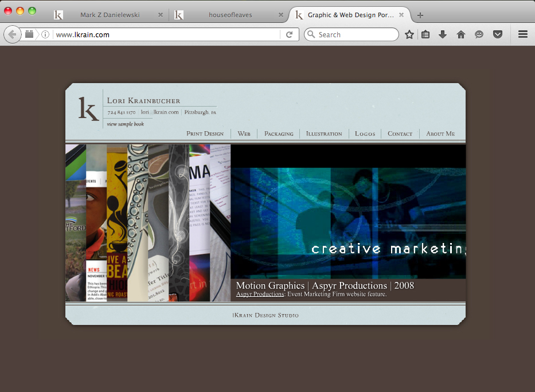Open a new tab with plus button
Image resolution: width=535 pixels, height=392 pixels.
[x=420, y=15]
